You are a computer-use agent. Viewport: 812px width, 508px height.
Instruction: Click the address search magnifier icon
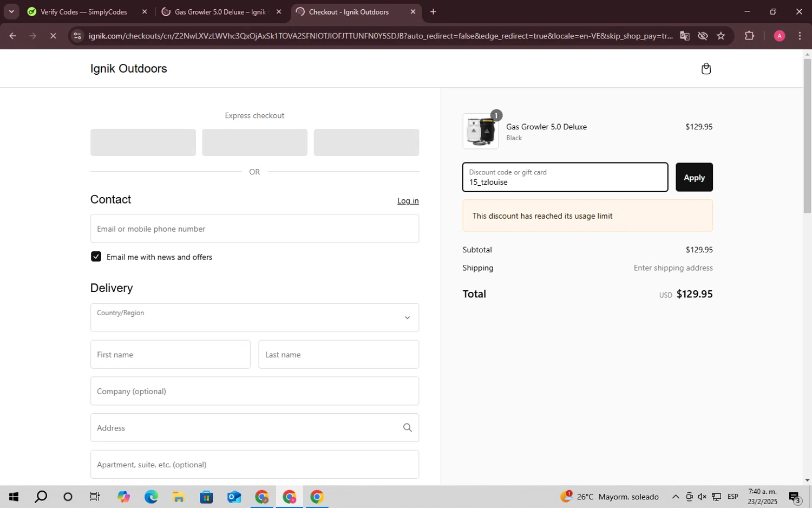point(408,428)
